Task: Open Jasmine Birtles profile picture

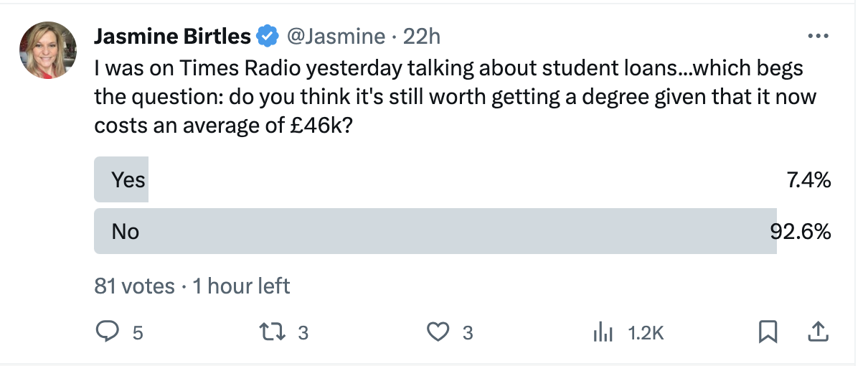Action: click(x=48, y=50)
